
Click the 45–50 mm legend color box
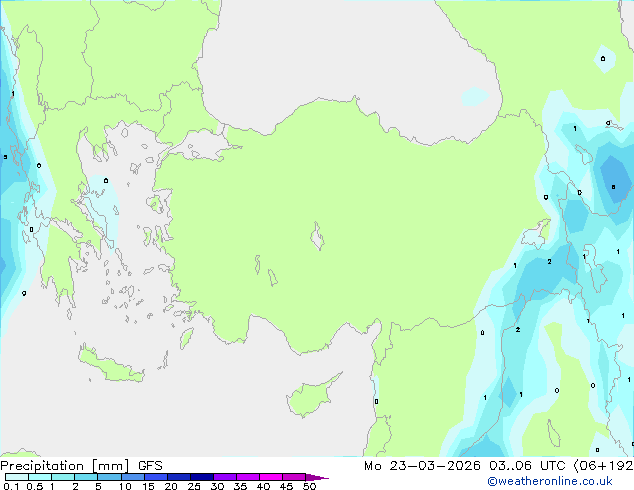294,477
